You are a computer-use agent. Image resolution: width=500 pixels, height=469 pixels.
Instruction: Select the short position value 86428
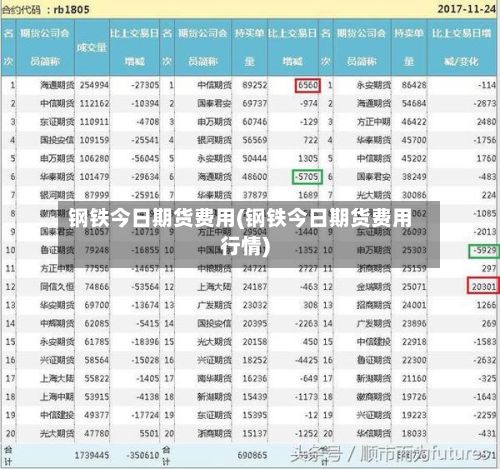pos(414,85)
